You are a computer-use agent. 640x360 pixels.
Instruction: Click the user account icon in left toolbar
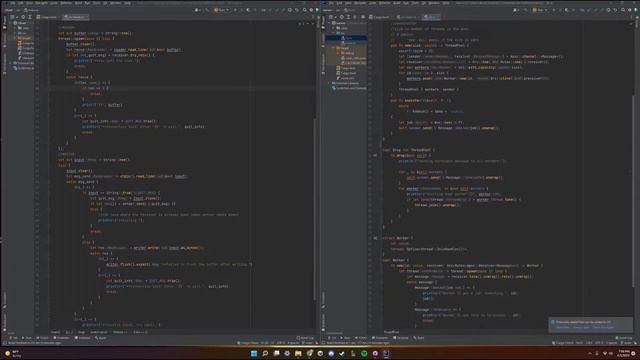[x=197, y=10]
